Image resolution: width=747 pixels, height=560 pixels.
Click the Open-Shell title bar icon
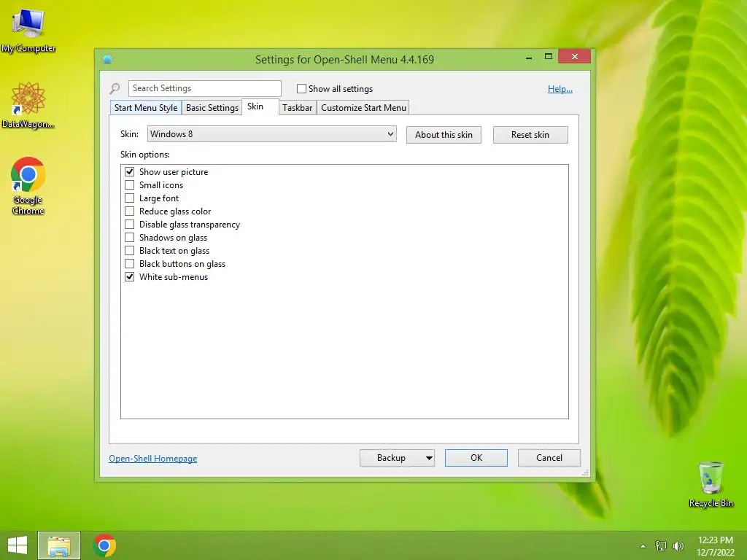107,59
